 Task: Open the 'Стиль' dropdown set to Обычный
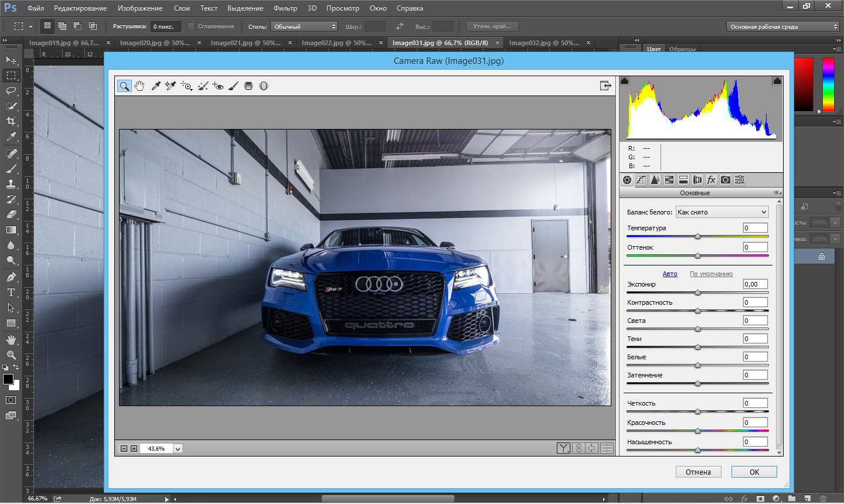point(304,26)
